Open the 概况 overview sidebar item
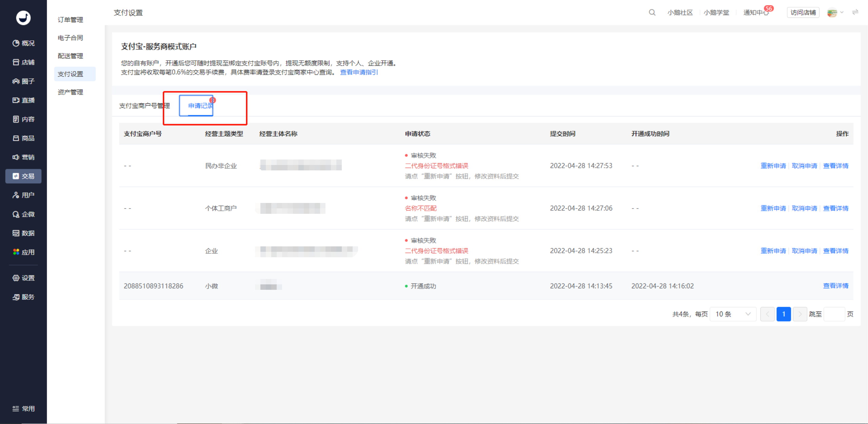Viewport: 868px width, 424px height. 23,43
